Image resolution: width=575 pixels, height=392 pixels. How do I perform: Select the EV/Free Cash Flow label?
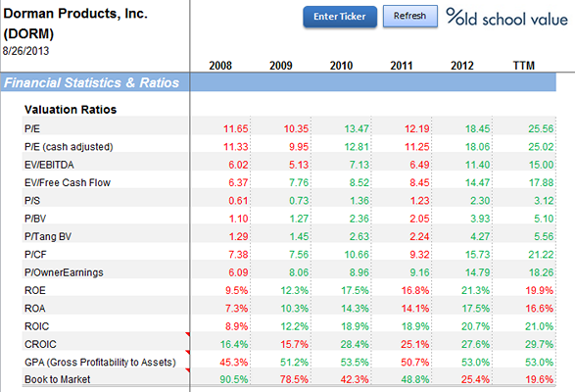pos(68,182)
